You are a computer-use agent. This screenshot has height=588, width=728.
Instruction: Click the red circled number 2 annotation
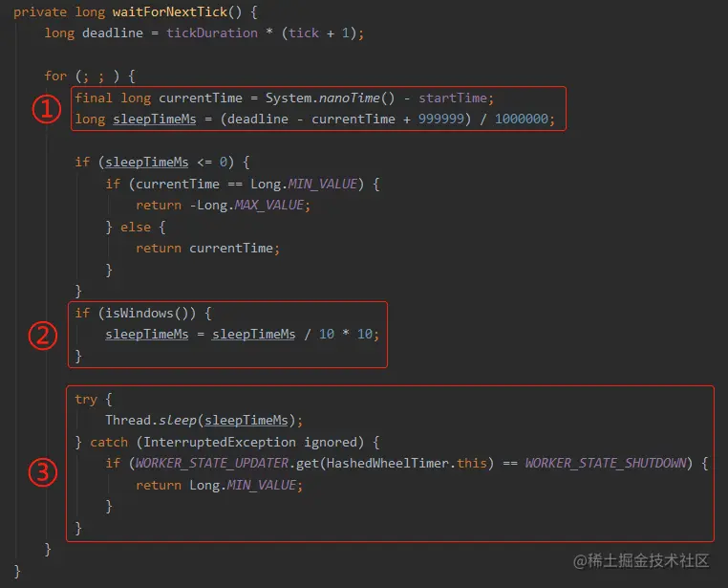[x=43, y=336]
